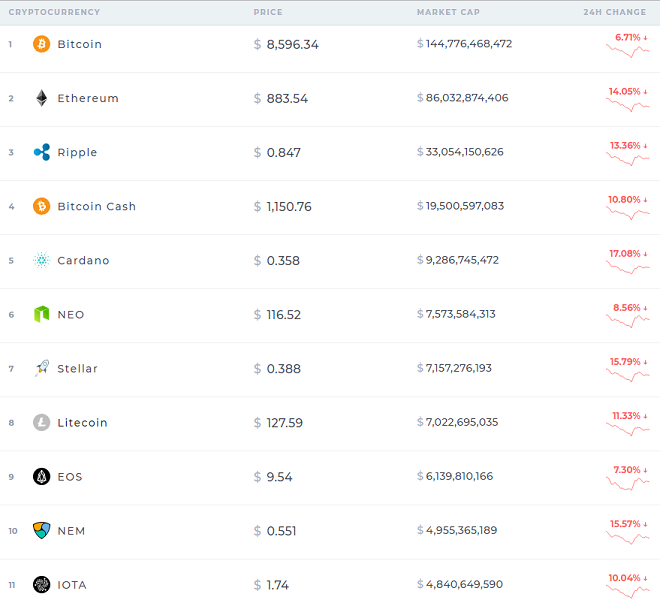Open the NEM coin name link
The height and width of the screenshot is (612, 660).
click(71, 531)
